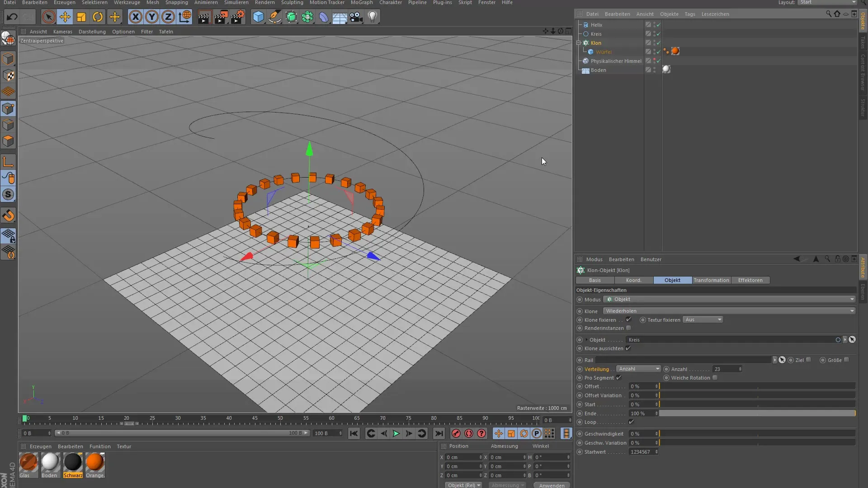Open the Simulieren menu
The image size is (868, 488).
coord(236,3)
